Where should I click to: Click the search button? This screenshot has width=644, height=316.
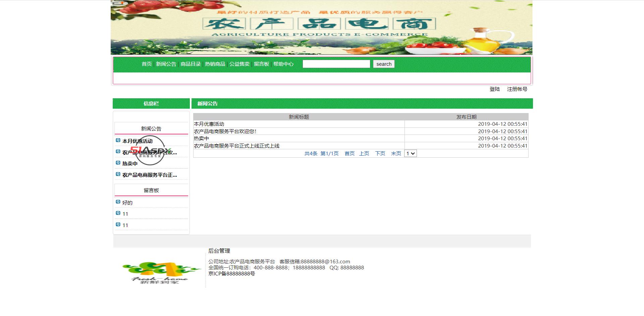point(384,64)
